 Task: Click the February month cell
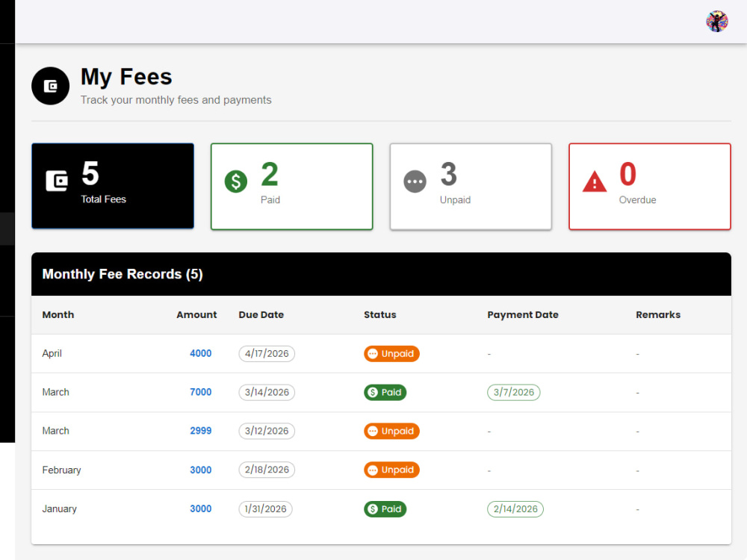tap(61, 470)
